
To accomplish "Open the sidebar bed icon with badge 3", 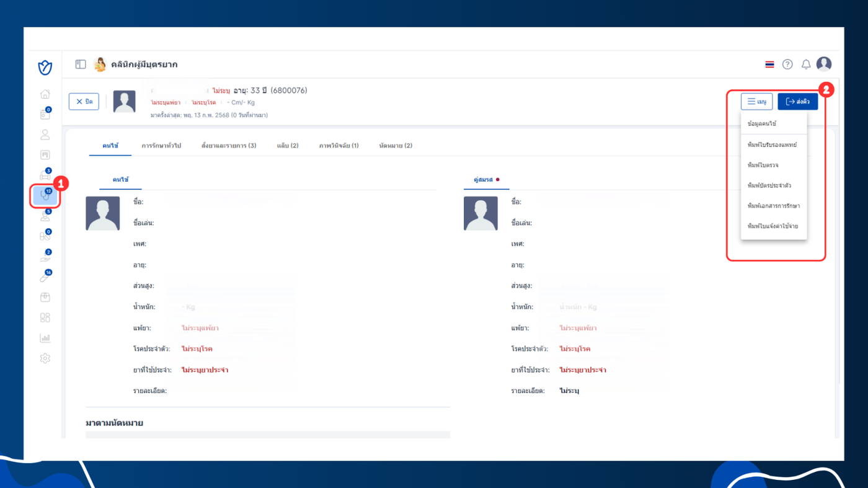I will tap(45, 175).
